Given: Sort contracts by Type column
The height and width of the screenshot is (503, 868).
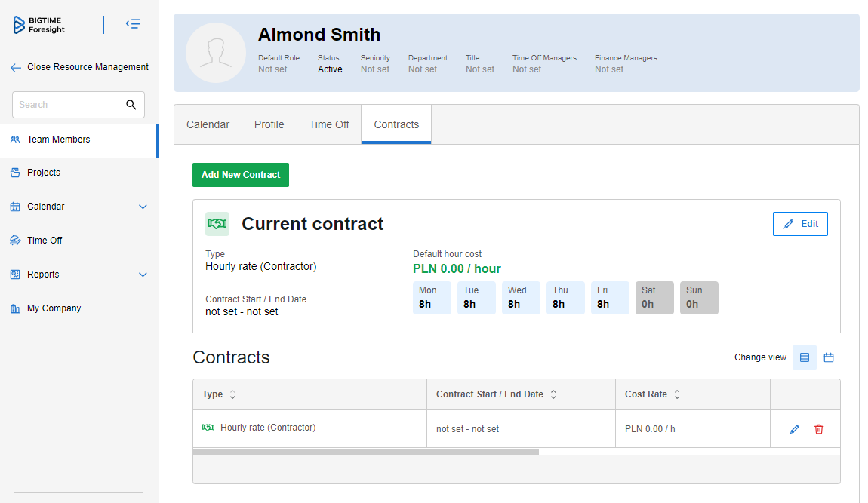Looking at the screenshot, I should click(232, 394).
